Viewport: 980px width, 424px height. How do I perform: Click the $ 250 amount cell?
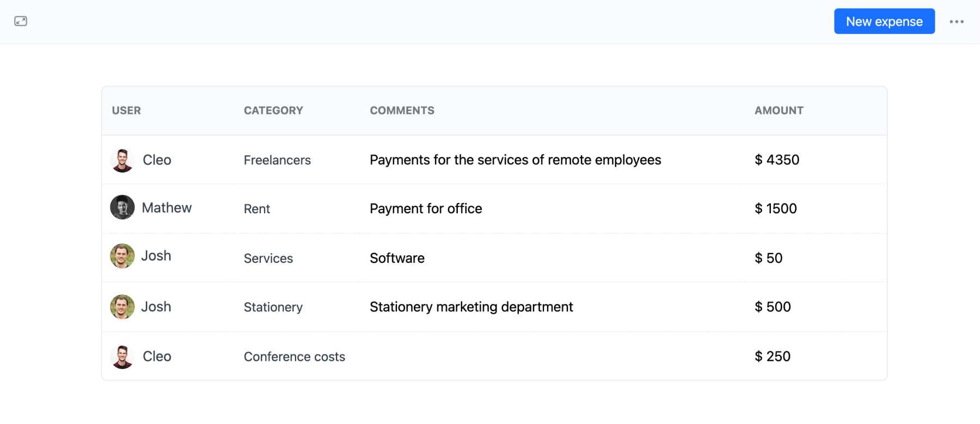point(772,357)
